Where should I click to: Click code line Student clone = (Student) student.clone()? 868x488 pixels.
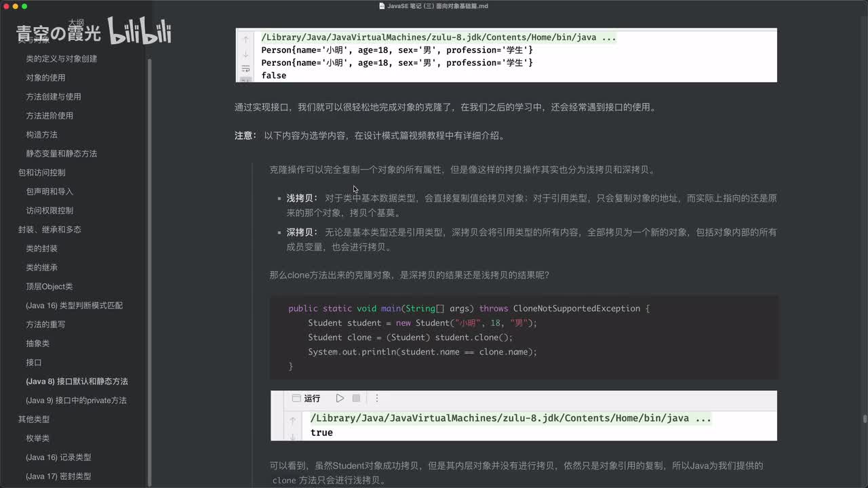point(410,338)
